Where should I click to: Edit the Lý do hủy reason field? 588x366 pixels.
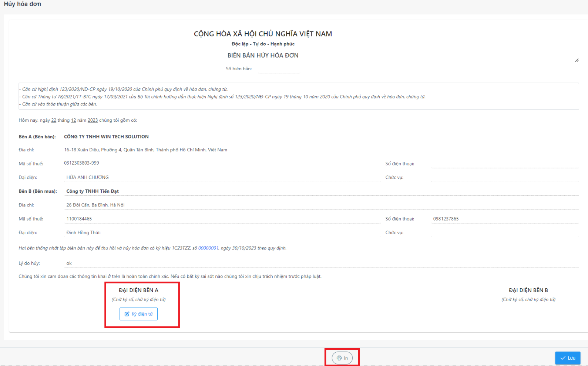click(321, 263)
